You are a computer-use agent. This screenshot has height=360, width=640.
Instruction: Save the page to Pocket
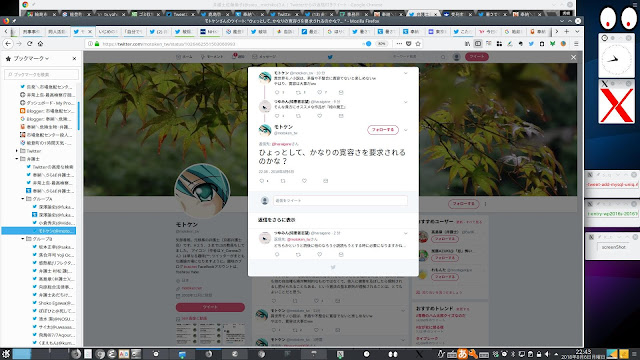pos(409,44)
